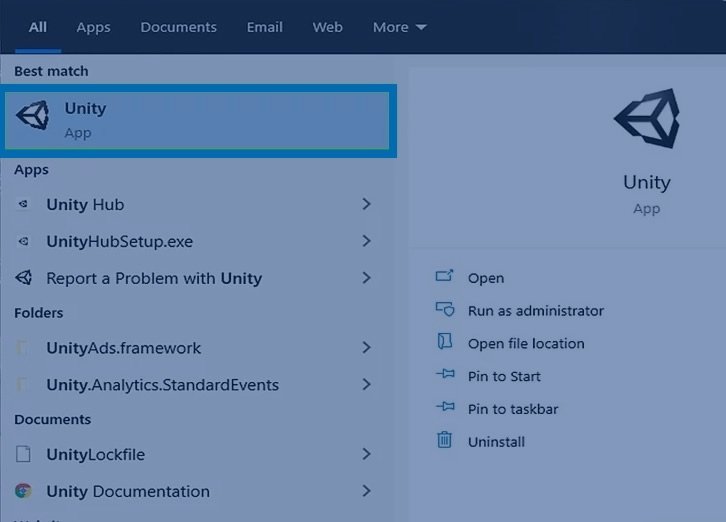
Task: Click Report a Problem with Unity icon
Action: [24, 277]
